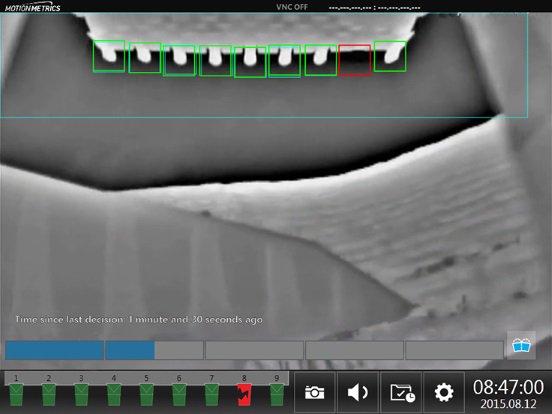Image resolution: width=552 pixels, height=414 pixels.
Task: Click the third gray progress segment
Action: coord(254,350)
